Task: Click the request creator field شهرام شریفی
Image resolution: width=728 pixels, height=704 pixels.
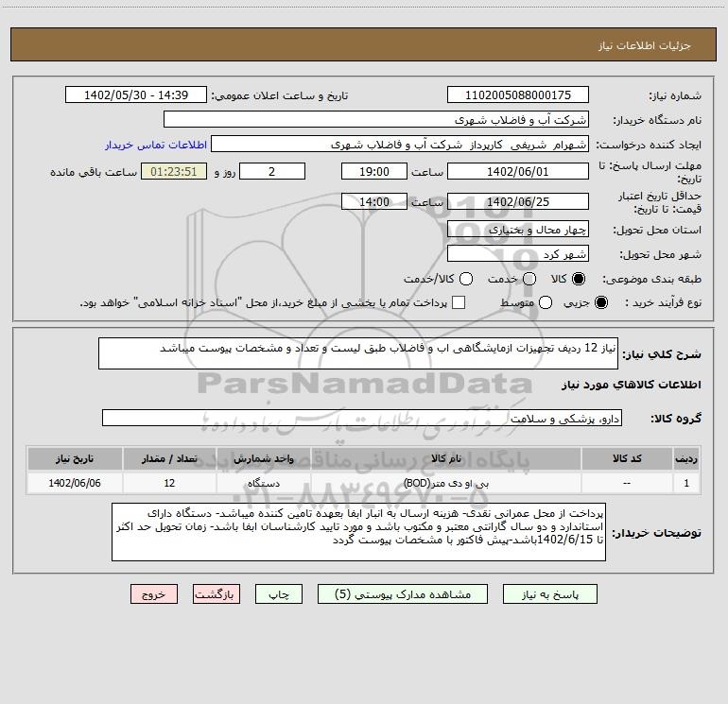Action: [x=400, y=145]
